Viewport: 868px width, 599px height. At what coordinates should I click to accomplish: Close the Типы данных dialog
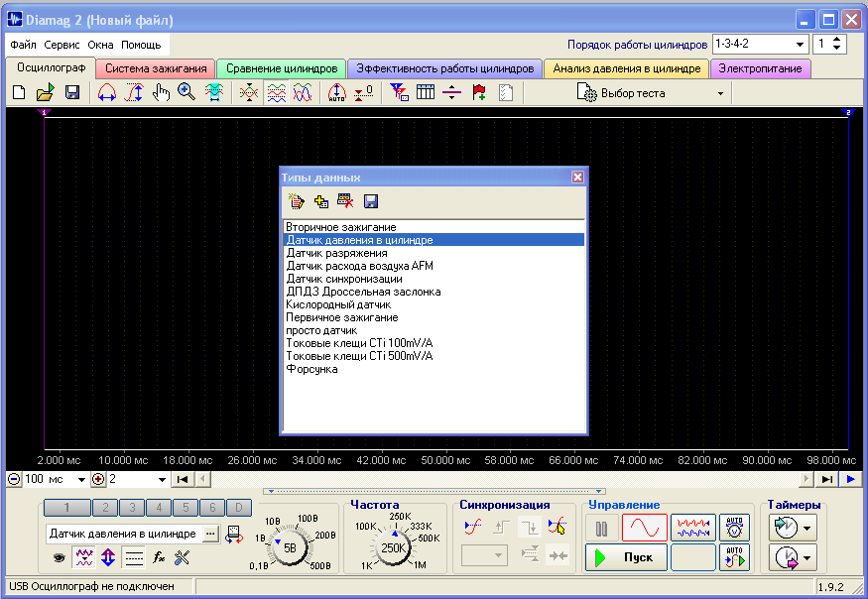click(x=577, y=177)
